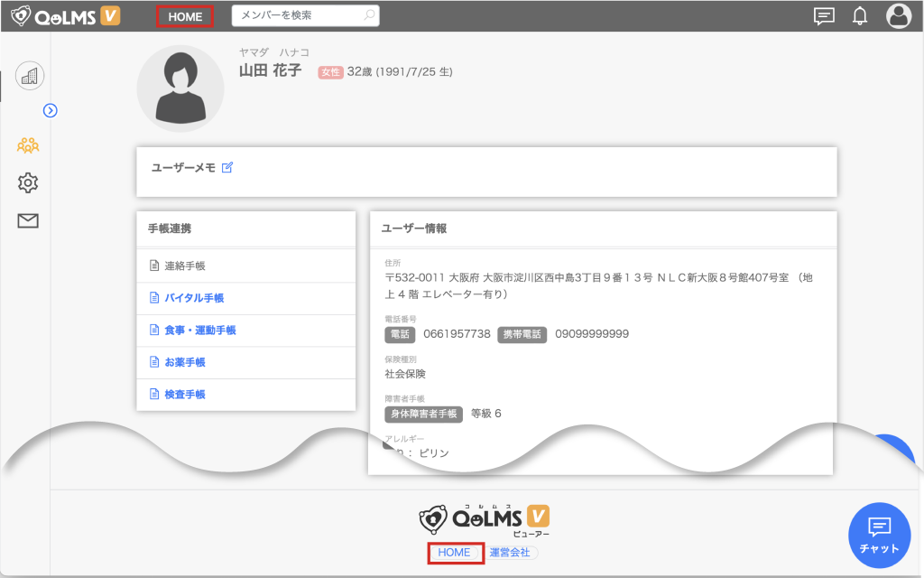Open the 検査手帳 link

point(184,395)
